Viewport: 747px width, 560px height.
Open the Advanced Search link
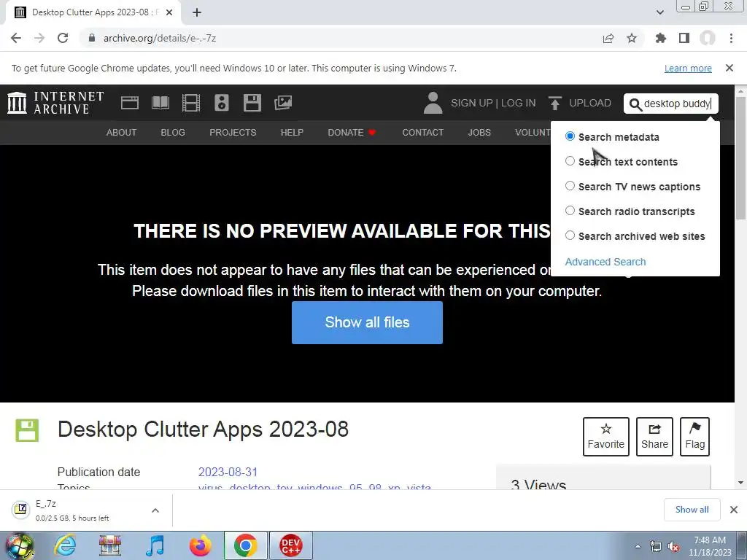(605, 262)
